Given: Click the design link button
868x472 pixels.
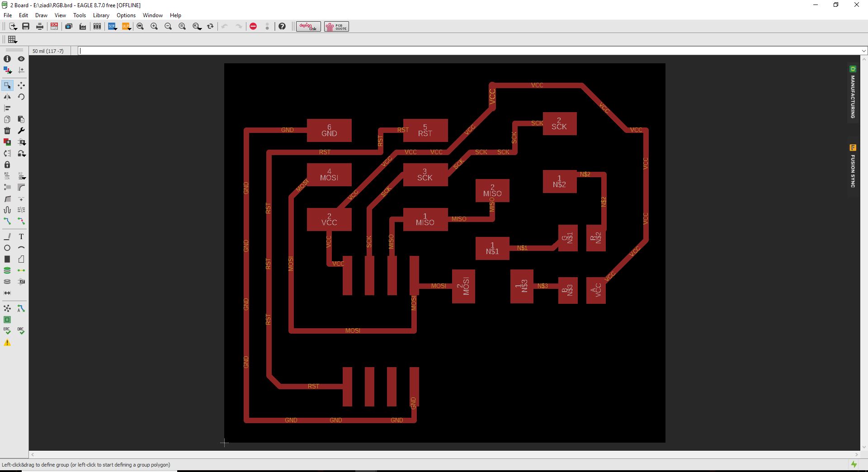Looking at the screenshot, I should coord(308,27).
